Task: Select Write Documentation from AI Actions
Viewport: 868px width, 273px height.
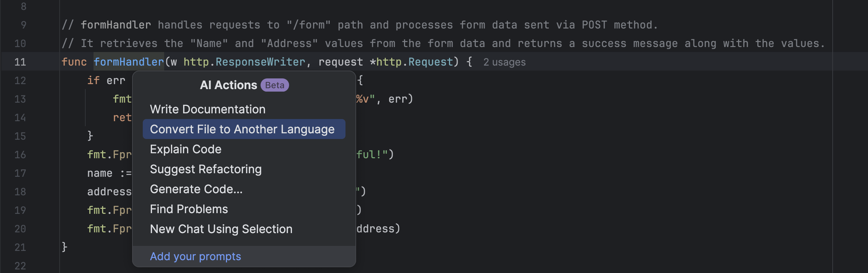Action: tap(207, 109)
